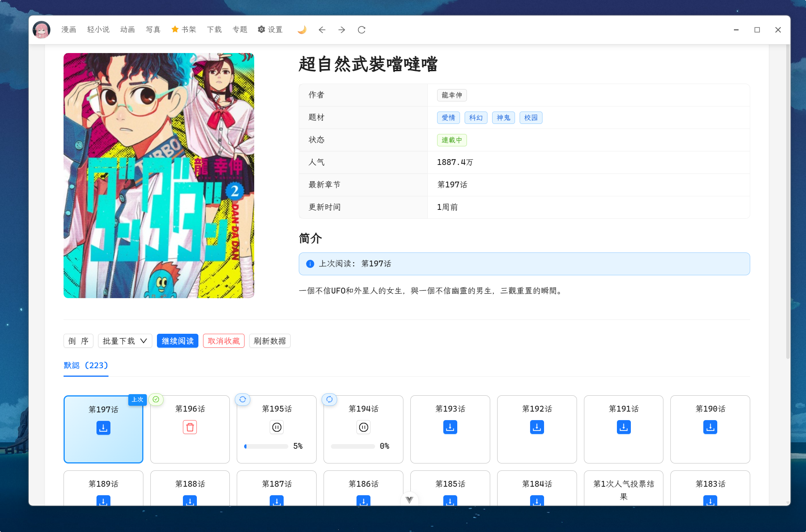Toggle dark mode with the moon icon
This screenshot has width=806, height=532.
[302, 30]
